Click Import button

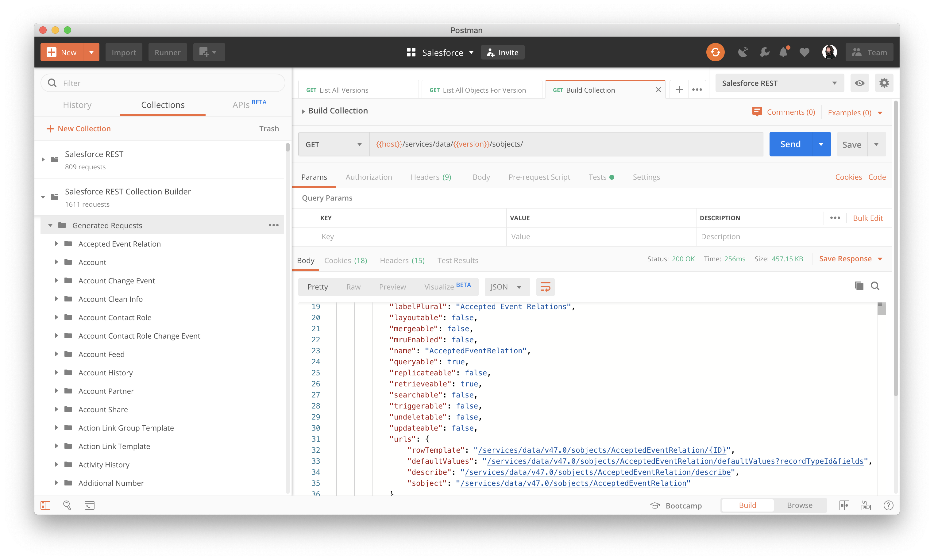pyautogui.click(x=123, y=52)
